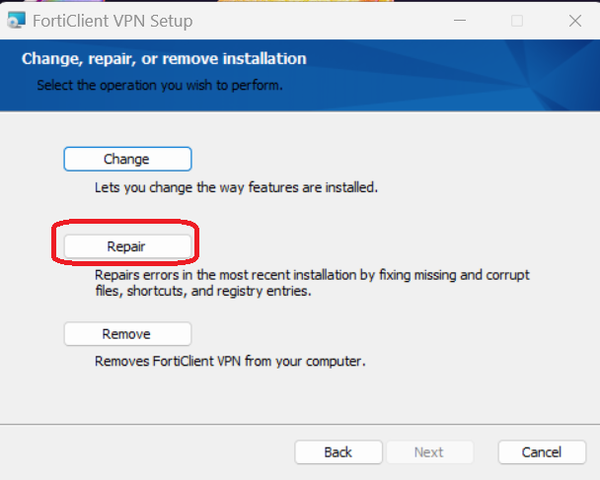Close the setup dialog with the X icon

pyautogui.click(x=575, y=21)
